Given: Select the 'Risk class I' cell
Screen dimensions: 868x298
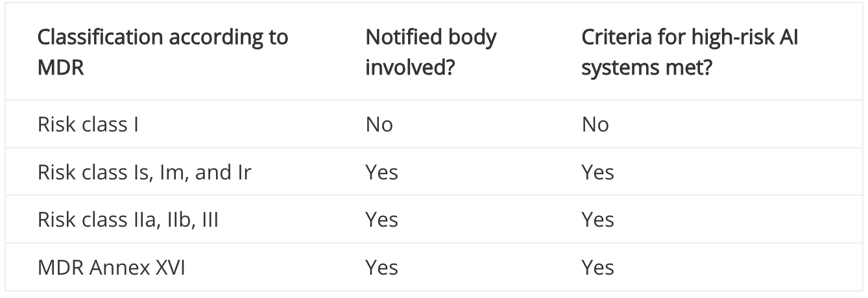Looking at the screenshot, I should 88,124.
